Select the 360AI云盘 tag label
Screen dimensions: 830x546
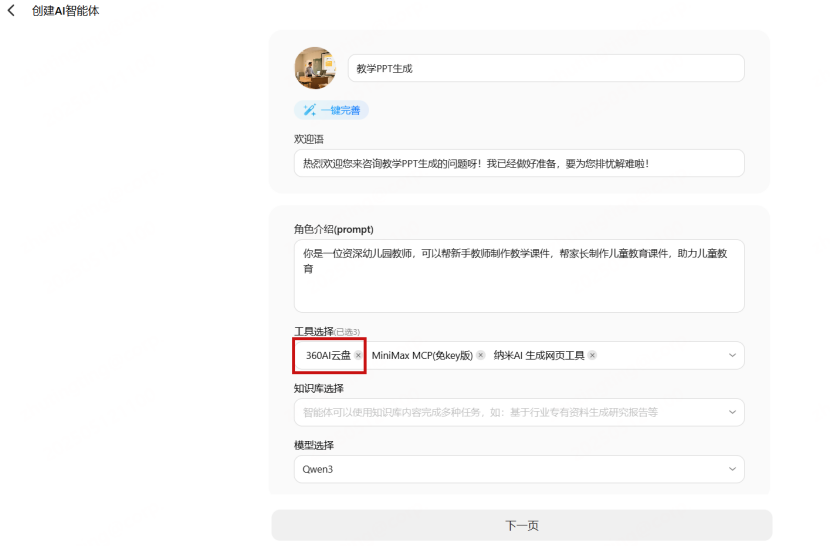328,355
